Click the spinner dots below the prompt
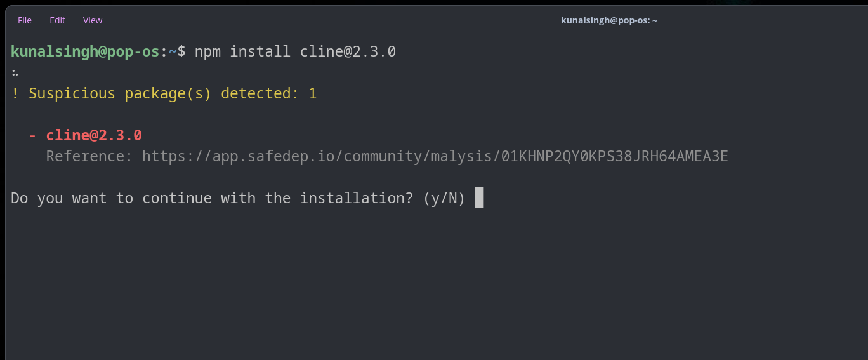The image size is (868, 360). [x=15, y=72]
